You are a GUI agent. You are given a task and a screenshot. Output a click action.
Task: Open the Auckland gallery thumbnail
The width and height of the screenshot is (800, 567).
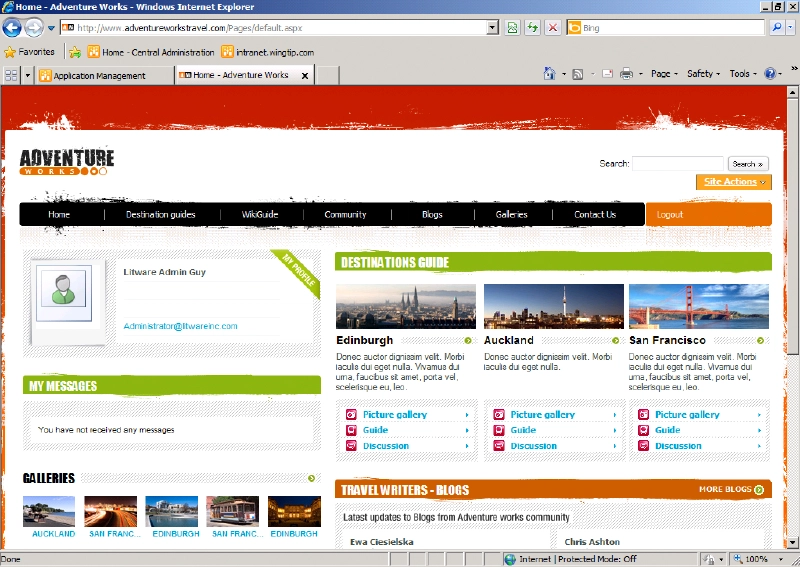click(49, 511)
